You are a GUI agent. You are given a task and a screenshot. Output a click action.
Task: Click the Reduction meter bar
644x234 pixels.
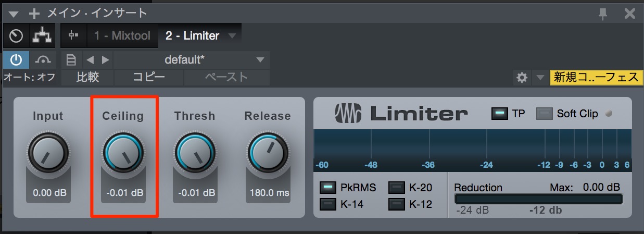click(538, 199)
